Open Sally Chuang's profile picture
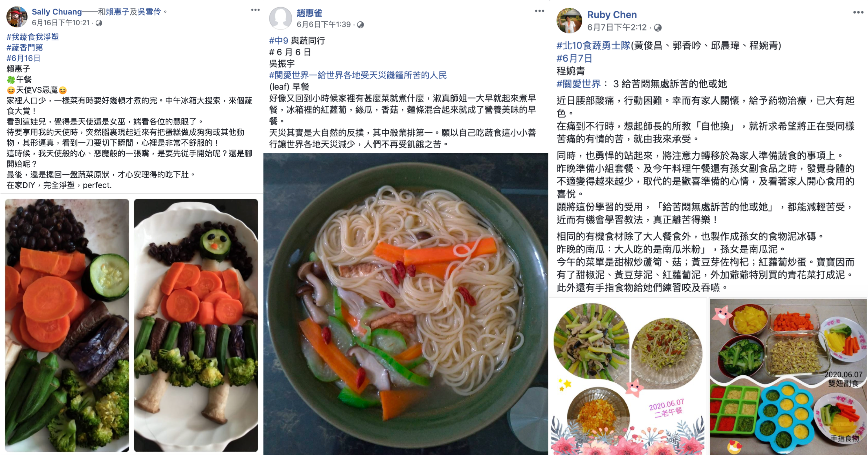The image size is (868, 455). tap(17, 17)
